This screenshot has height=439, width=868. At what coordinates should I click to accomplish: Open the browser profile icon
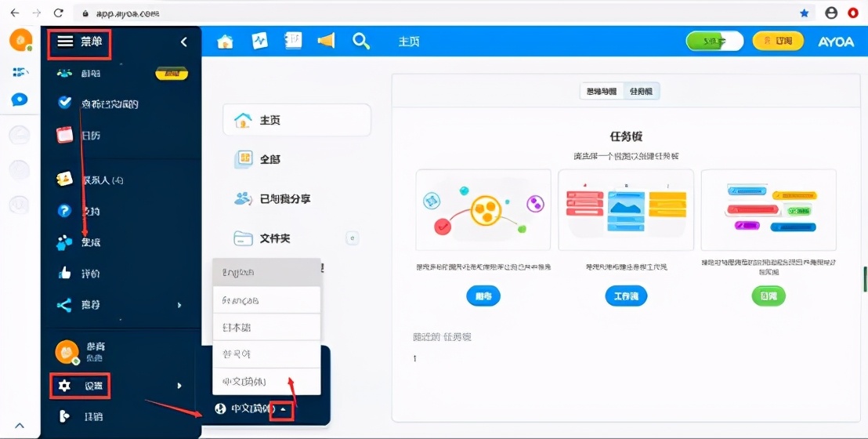831,13
